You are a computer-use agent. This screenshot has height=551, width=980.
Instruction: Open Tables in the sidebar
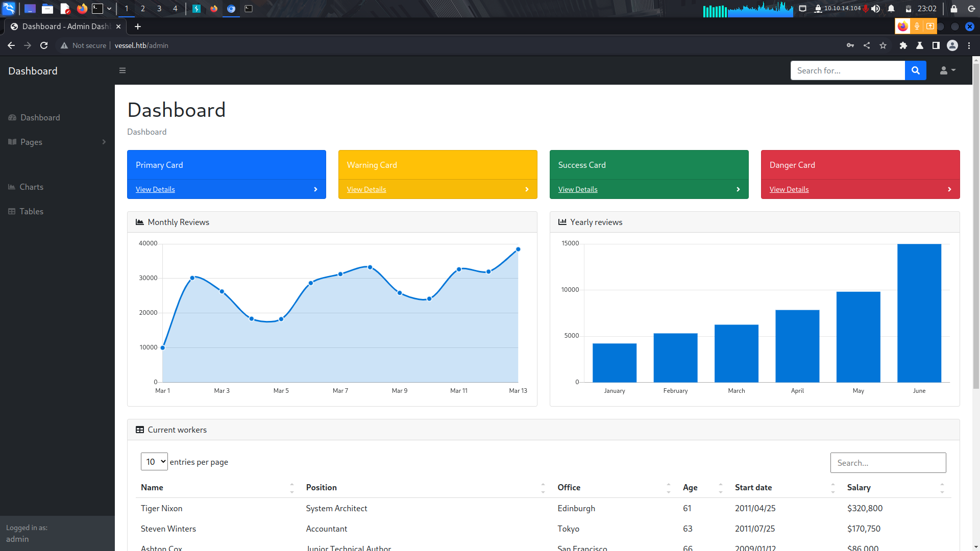click(x=31, y=211)
